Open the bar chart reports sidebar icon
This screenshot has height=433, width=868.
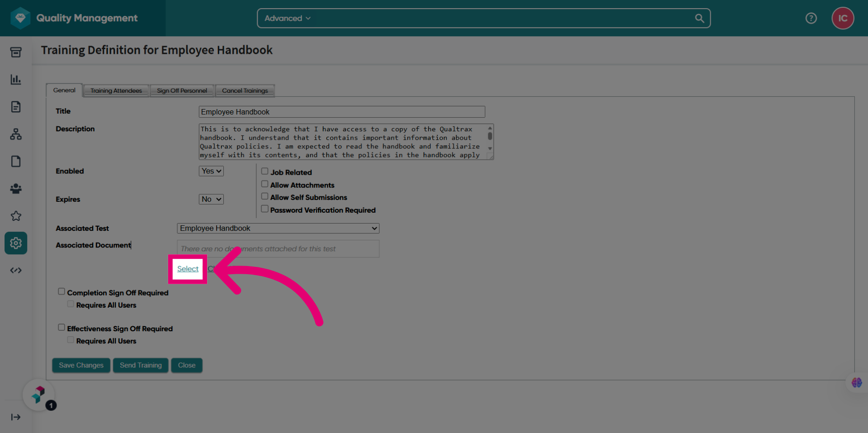point(16,80)
